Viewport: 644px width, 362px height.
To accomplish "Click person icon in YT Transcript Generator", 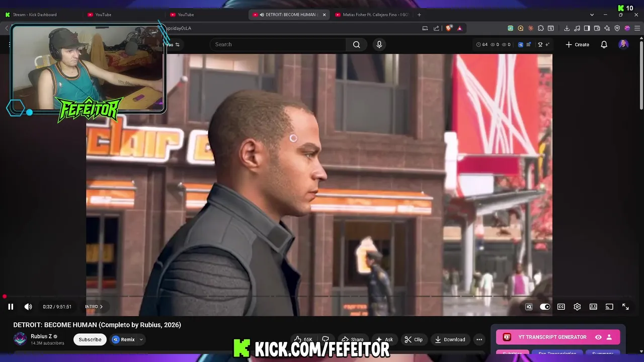I will click(x=609, y=337).
